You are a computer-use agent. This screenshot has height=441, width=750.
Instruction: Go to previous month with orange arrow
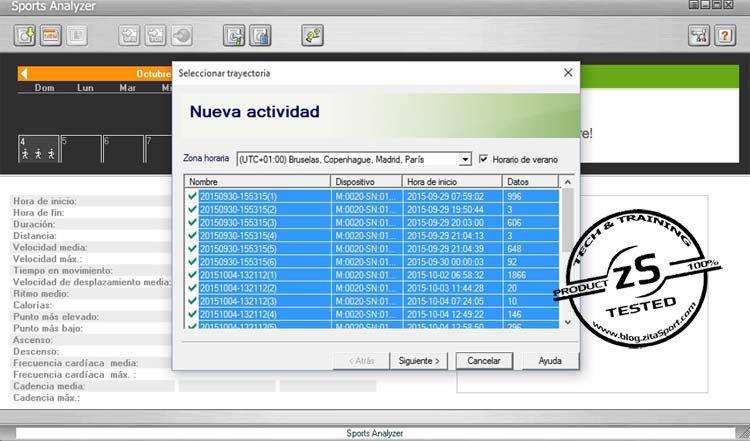(24, 74)
